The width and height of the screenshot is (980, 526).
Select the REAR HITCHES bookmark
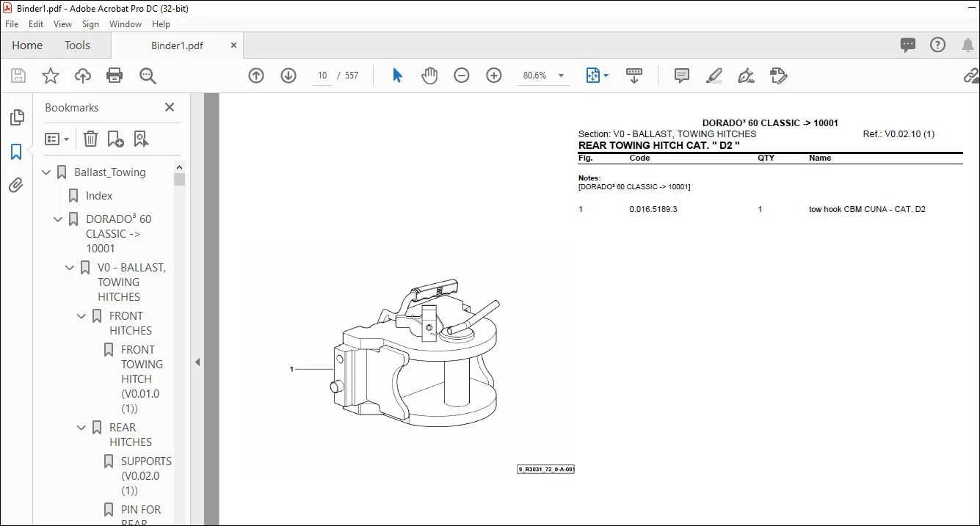point(131,435)
